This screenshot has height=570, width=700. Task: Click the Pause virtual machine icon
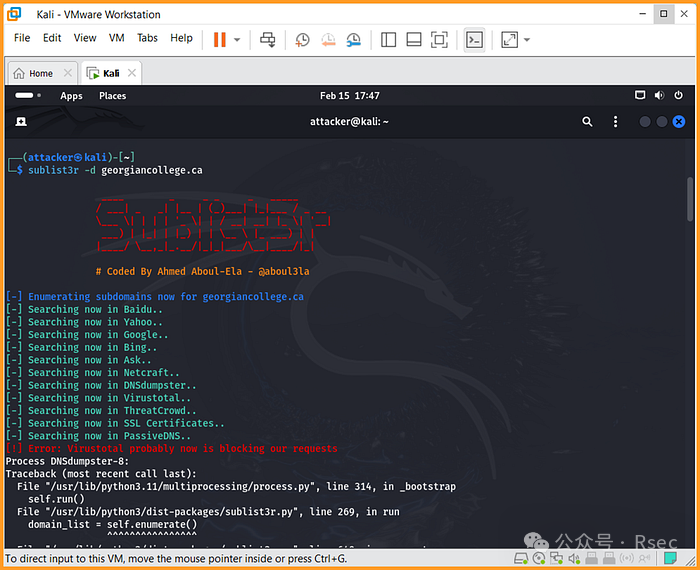[x=219, y=39]
